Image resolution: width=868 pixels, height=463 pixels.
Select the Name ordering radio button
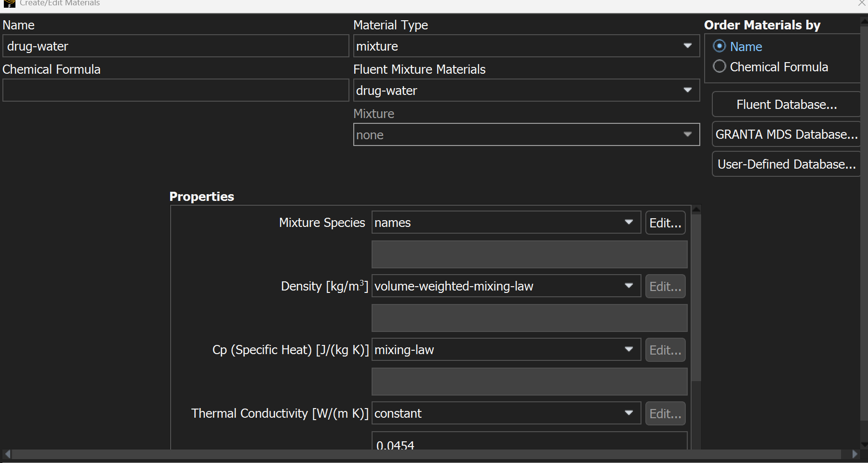point(719,46)
